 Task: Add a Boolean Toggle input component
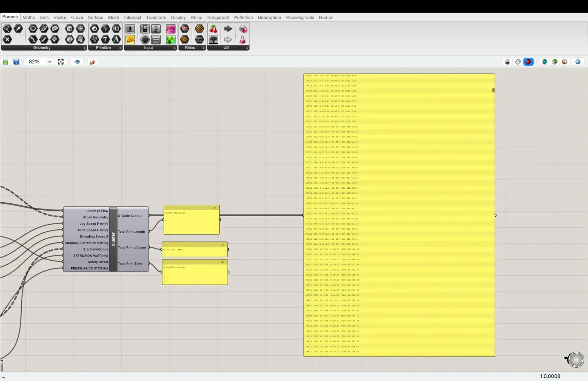pyautogui.click(x=145, y=29)
